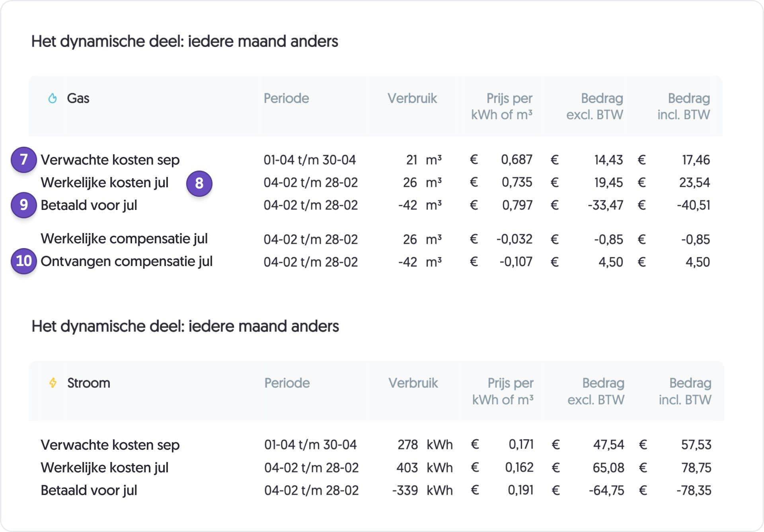Click the 78,75 amount in Stroom table
The width and height of the screenshot is (764, 532).
tap(696, 468)
